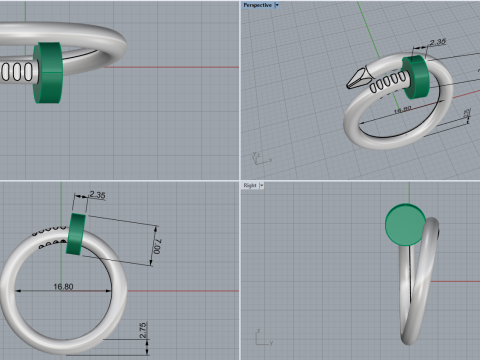Select the ring band in the Right viewport
Screen dimensions: 480x360
(x=419, y=282)
